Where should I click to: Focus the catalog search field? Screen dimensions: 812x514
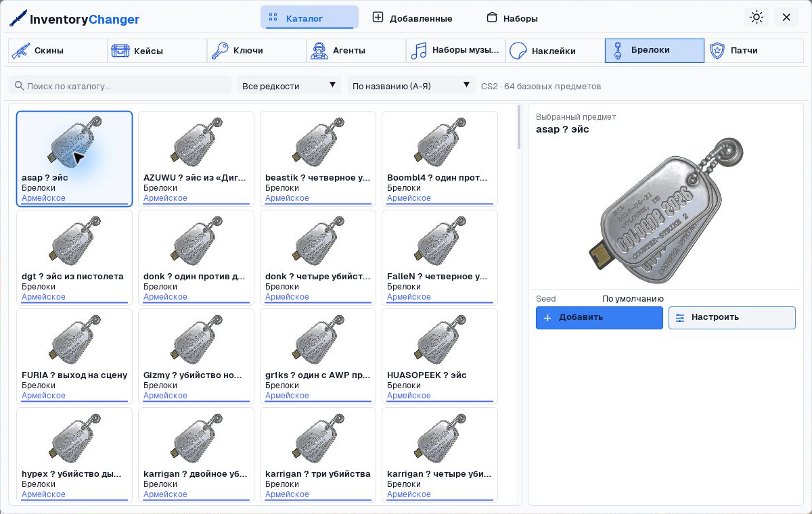click(x=120, y=86)
